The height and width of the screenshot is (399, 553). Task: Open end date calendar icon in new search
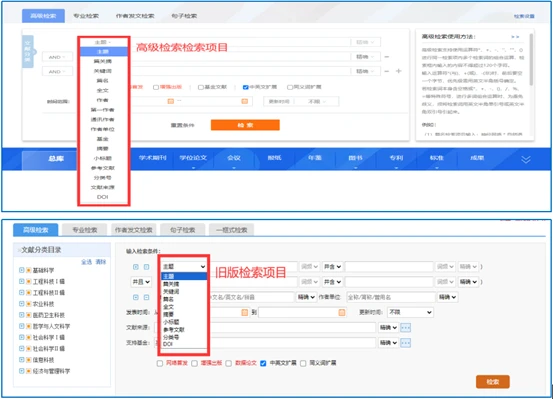click(244, 101)
